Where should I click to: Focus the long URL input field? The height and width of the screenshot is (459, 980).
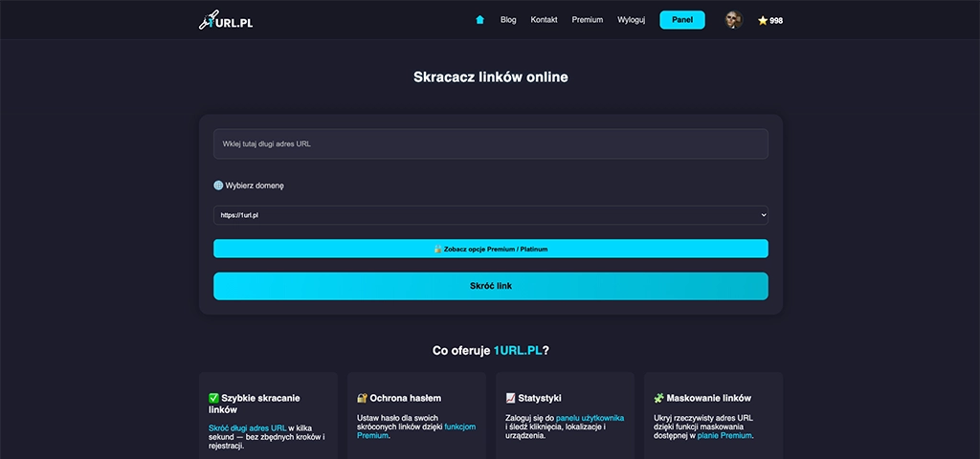490,143
